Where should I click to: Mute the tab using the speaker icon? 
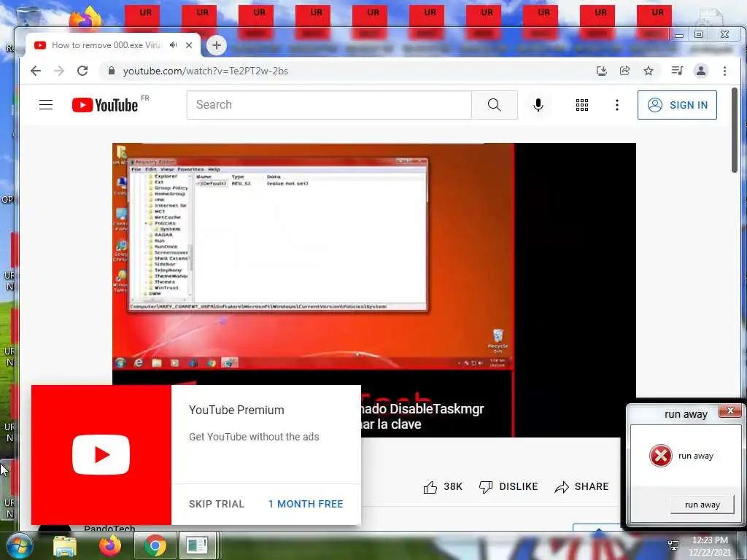tap(174, 44)
